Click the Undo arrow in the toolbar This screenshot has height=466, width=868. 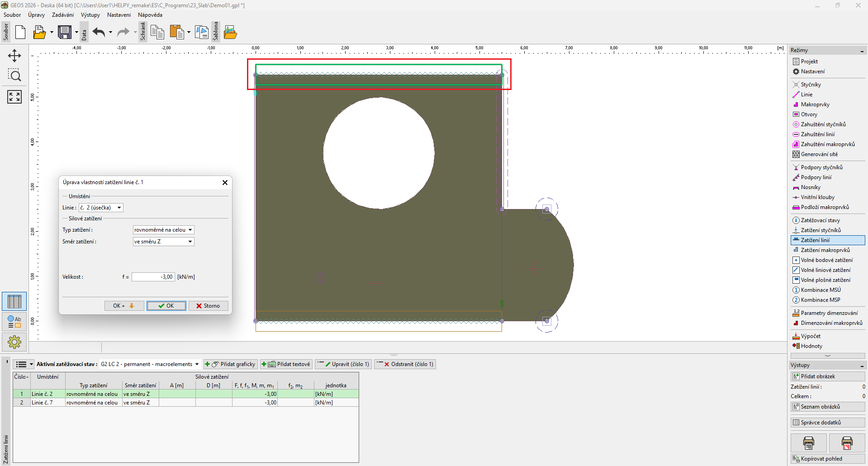click(99, 32)
